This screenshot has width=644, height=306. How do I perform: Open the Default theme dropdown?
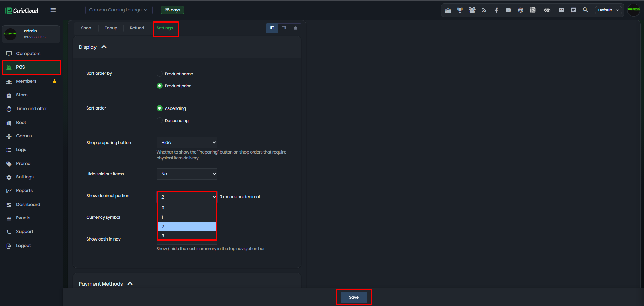click(609, 10)
